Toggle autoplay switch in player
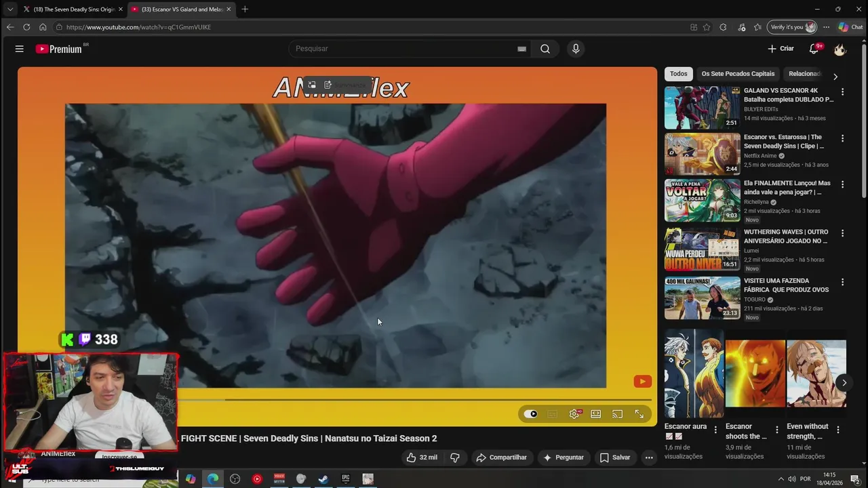This screenshot has height=488, width=868. (531, 414)
